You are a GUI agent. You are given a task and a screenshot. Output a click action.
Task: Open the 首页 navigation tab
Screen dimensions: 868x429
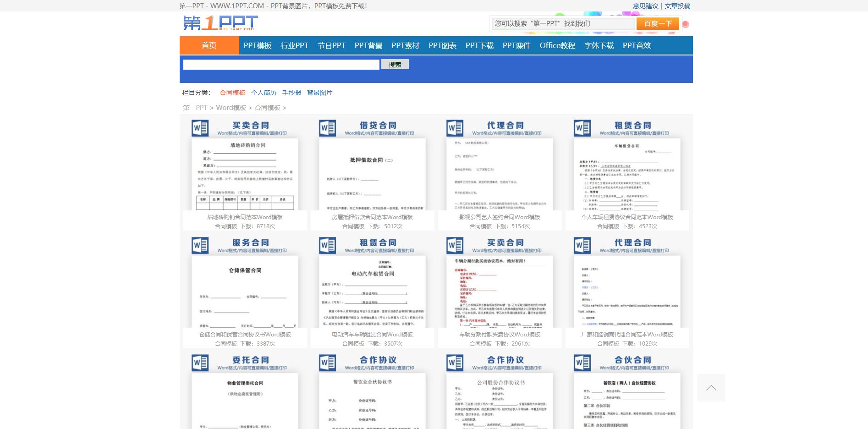209,45
